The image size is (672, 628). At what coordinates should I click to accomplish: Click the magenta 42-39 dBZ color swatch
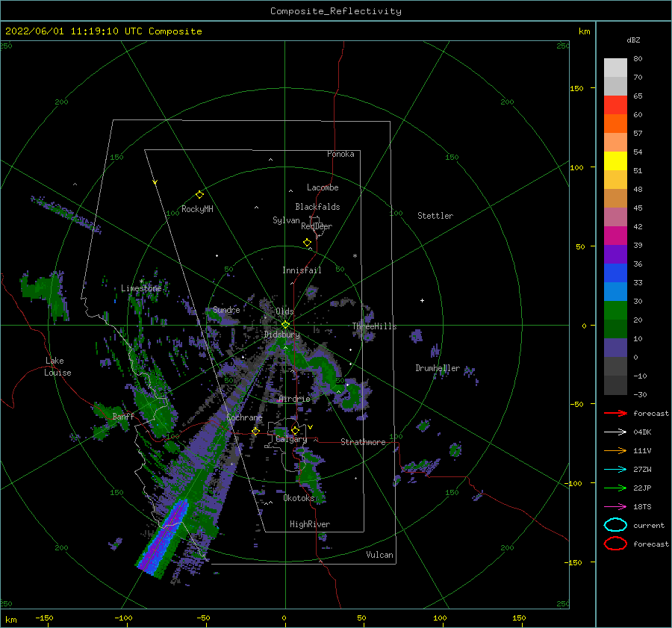point(615,236)
